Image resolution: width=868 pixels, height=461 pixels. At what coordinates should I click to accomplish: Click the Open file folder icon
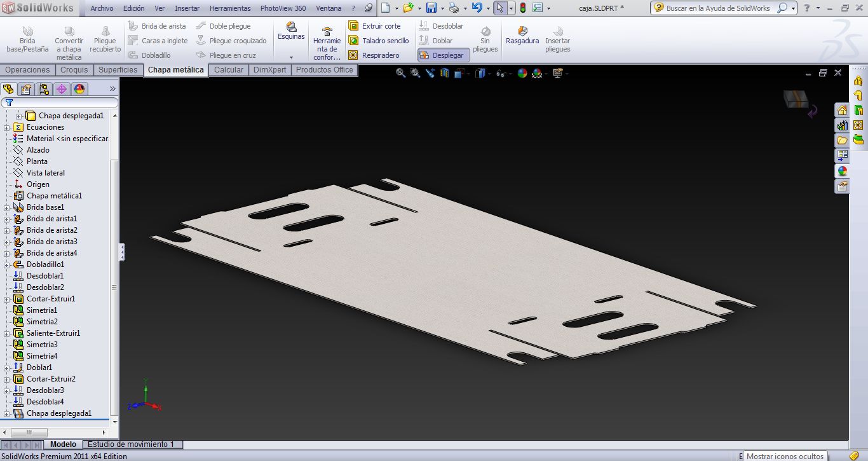[x=408, y=8]
